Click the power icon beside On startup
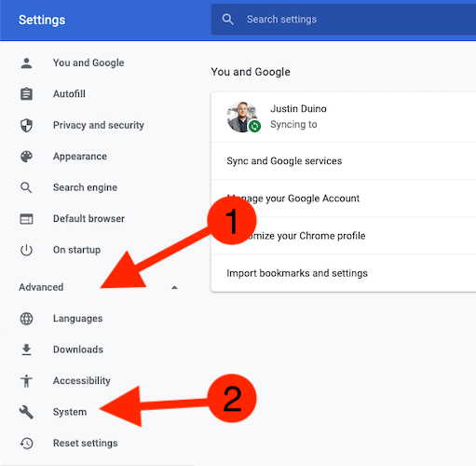This screenshot has width=476, height=466. click(26, 250)
